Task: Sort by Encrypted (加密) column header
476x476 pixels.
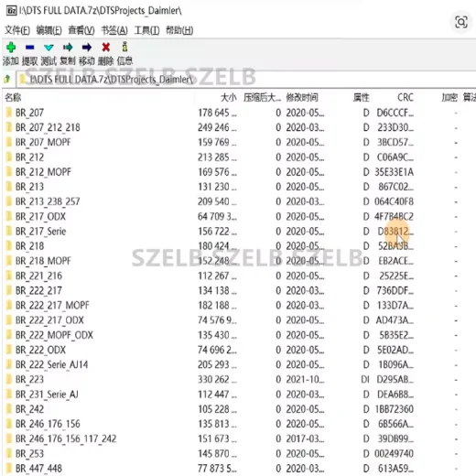Action: (x=449, y=98)
